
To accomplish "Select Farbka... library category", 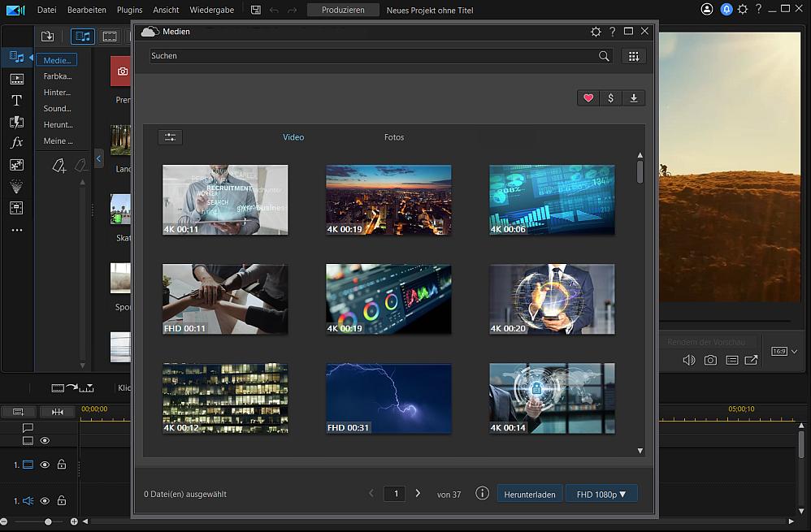I will pos(58,76).
